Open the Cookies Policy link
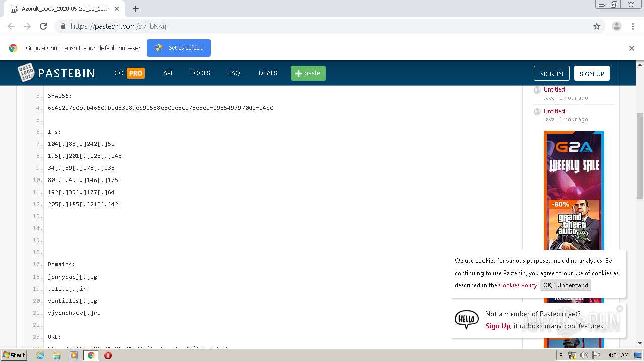The image size is (644, 362). [x=518, y=285]
